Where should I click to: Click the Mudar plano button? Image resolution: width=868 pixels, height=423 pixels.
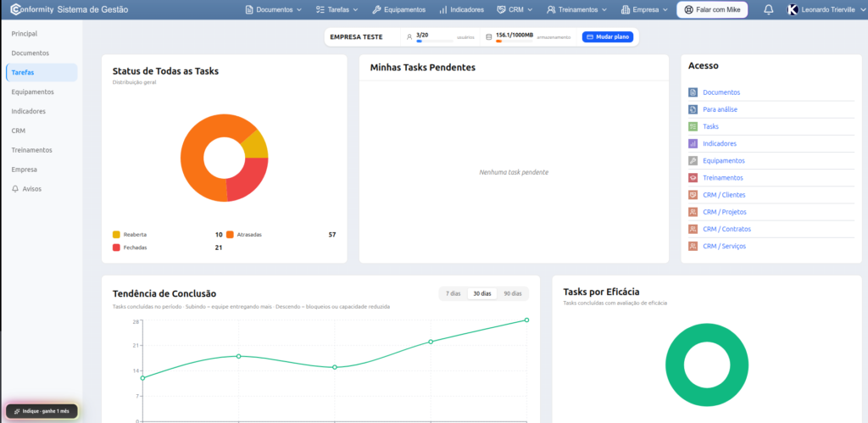607,36
